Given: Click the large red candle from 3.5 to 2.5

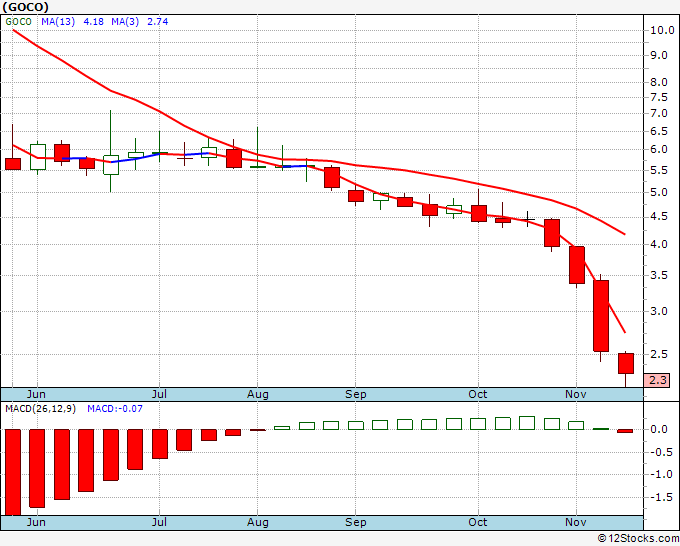Looking at the screenshot, I should (601, 316).
